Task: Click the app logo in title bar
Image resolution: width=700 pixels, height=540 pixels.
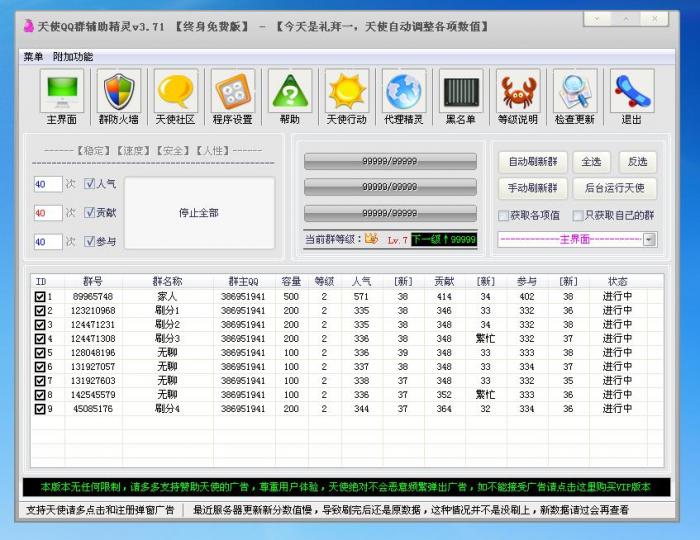Action: (x=29, y=26)
